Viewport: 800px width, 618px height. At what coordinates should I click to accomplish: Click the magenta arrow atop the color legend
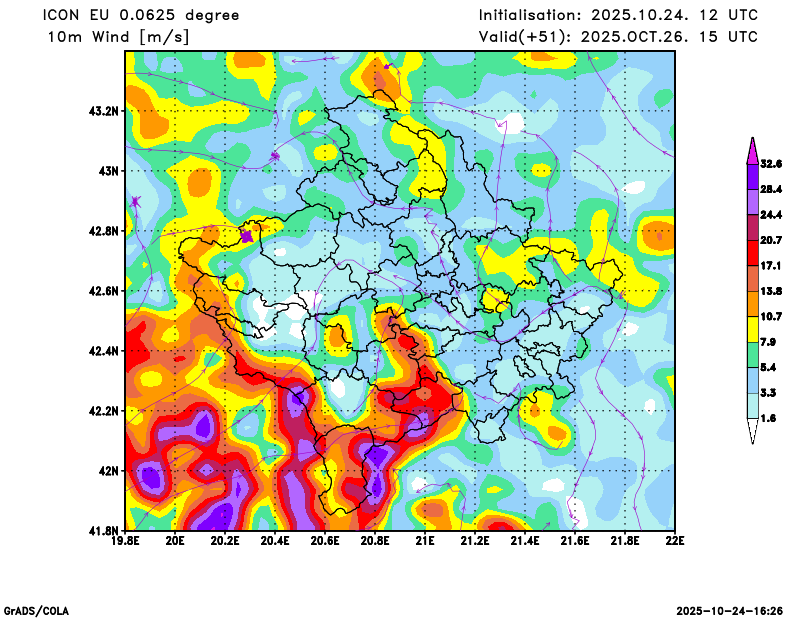pos(752,150)
